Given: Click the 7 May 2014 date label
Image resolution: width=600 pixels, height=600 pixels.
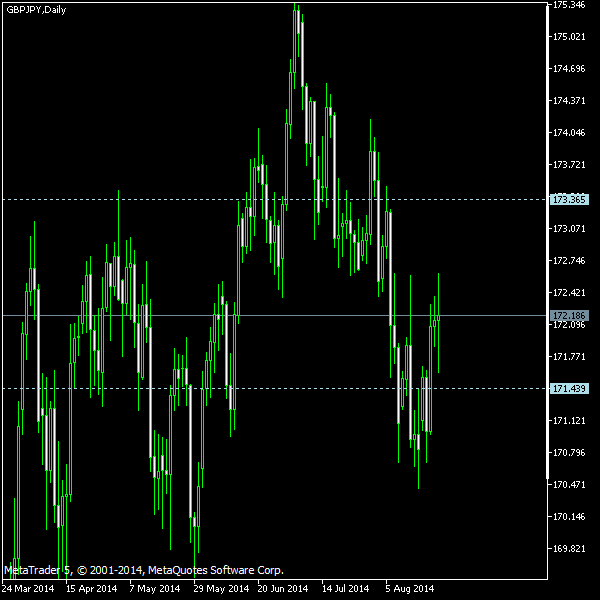Looking at the screenshot, I should (155, 588).
